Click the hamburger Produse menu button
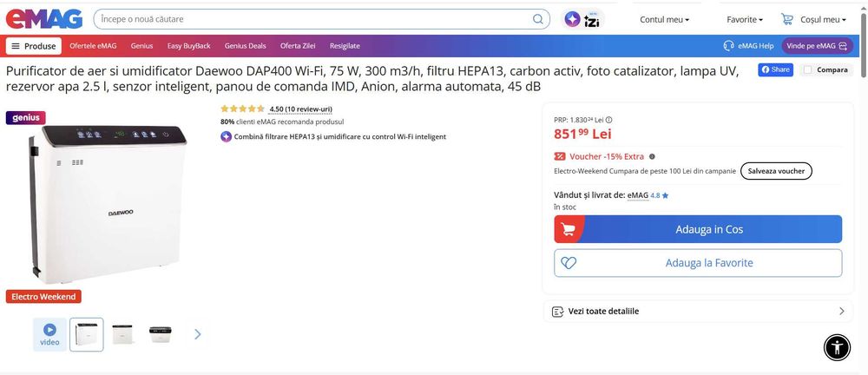This screenshot has width=868, height=375. click(x=34, y=46)
